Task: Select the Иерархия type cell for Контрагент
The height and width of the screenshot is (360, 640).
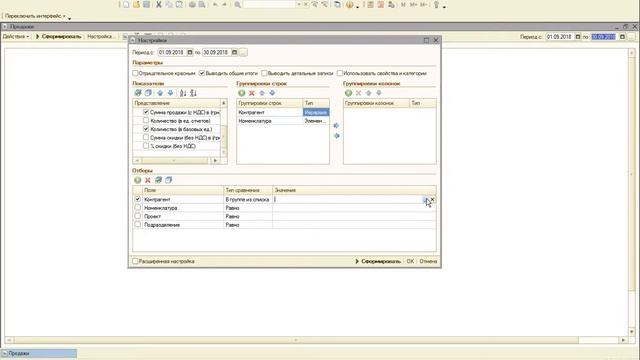Action: pyautogui.click(x=316, y=112)
